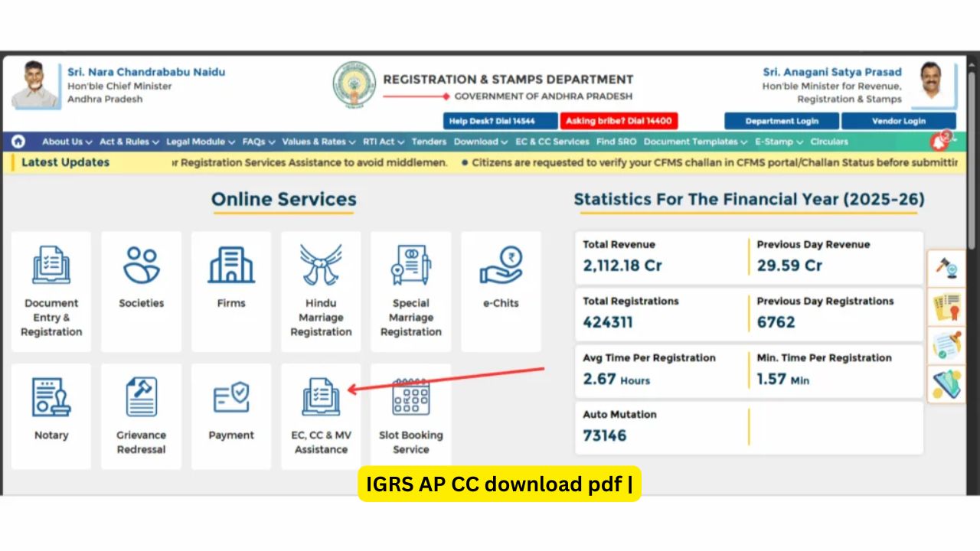Click the Payment service icon
Viewport: 980px width, 551px height.
click(231, 413)
